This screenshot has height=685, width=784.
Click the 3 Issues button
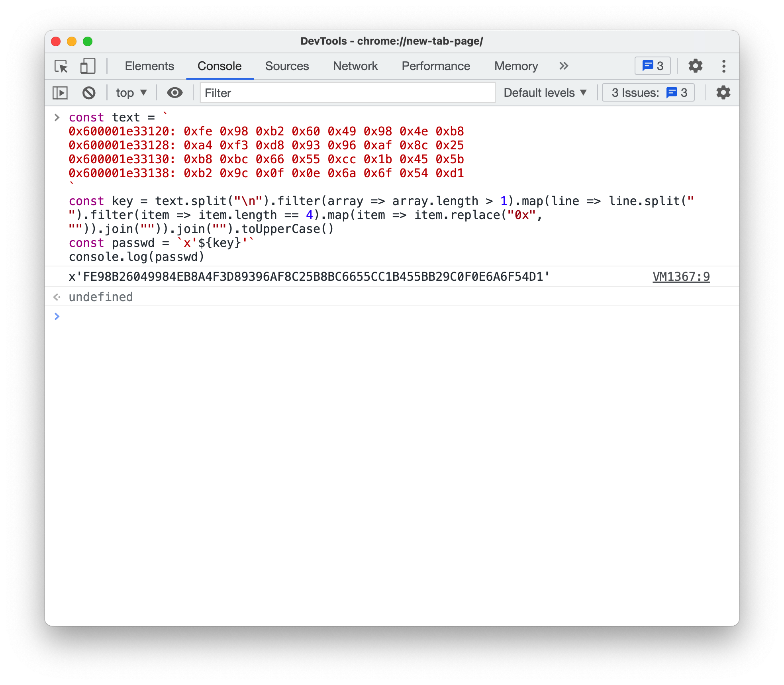point(648,93)
